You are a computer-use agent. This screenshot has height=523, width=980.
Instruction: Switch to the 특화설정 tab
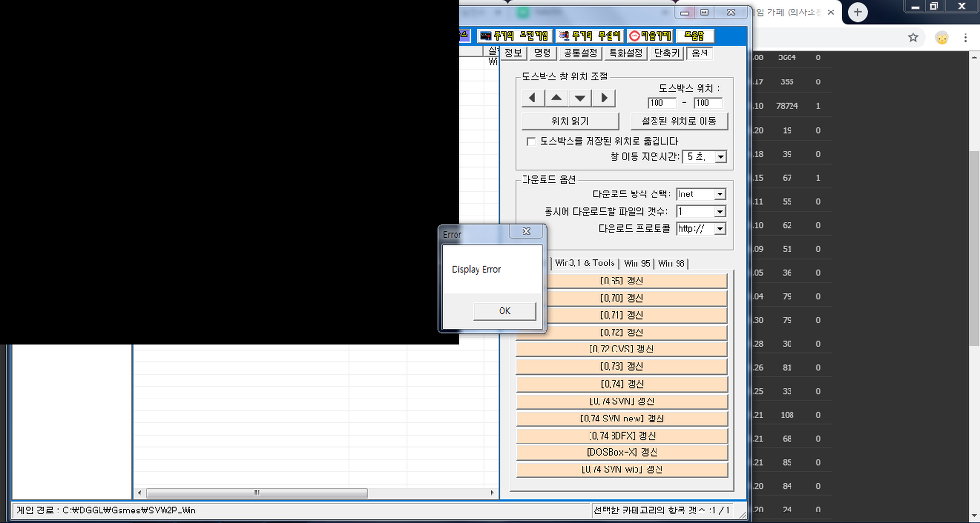626,54
